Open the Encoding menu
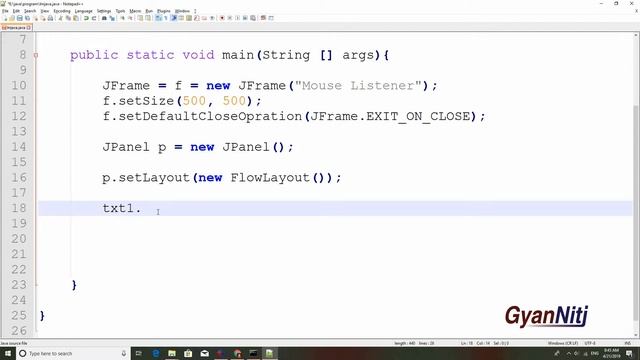Screen dimensions: 640x360 [x=62, y=11]
